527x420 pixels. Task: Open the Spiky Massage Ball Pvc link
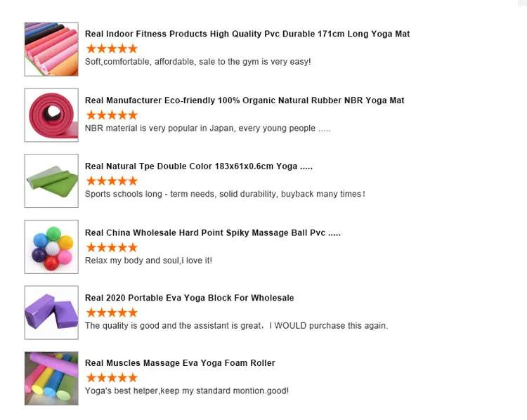213,232
